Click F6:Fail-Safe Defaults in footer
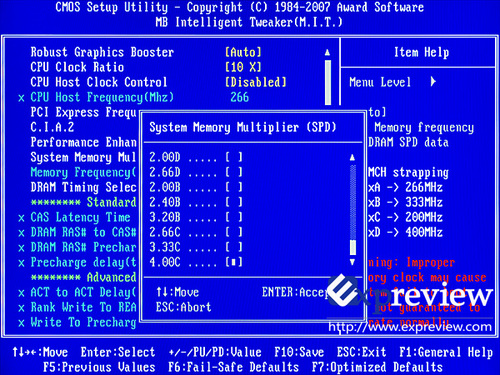 [233, 367]
